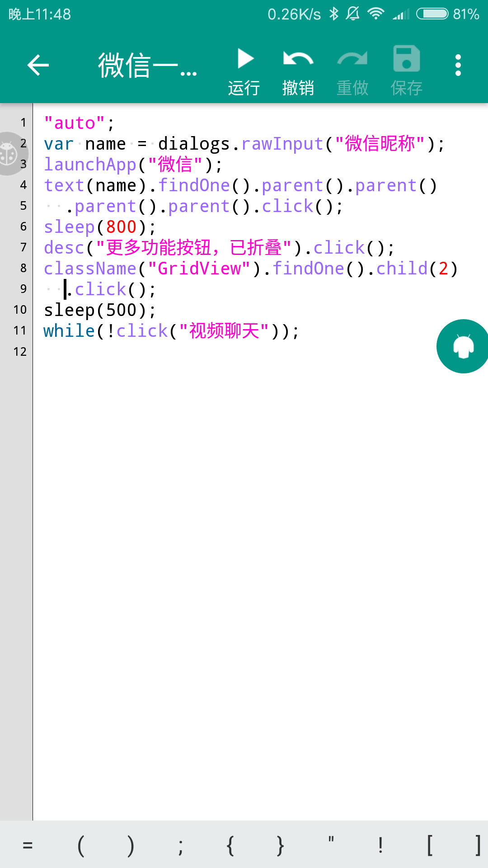The height and width of the screenshot is (868, 488).
Task: Insert an opening square bracket from the symbol bar
Action: coord(430,845)
